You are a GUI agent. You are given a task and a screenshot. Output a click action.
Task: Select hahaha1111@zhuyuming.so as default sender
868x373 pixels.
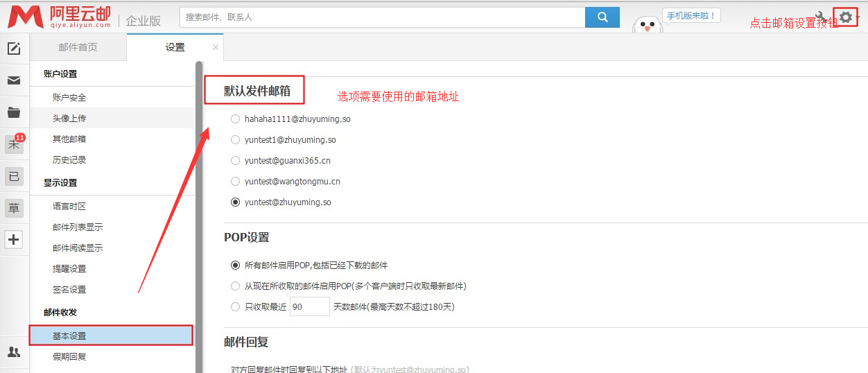coord(236,119)
